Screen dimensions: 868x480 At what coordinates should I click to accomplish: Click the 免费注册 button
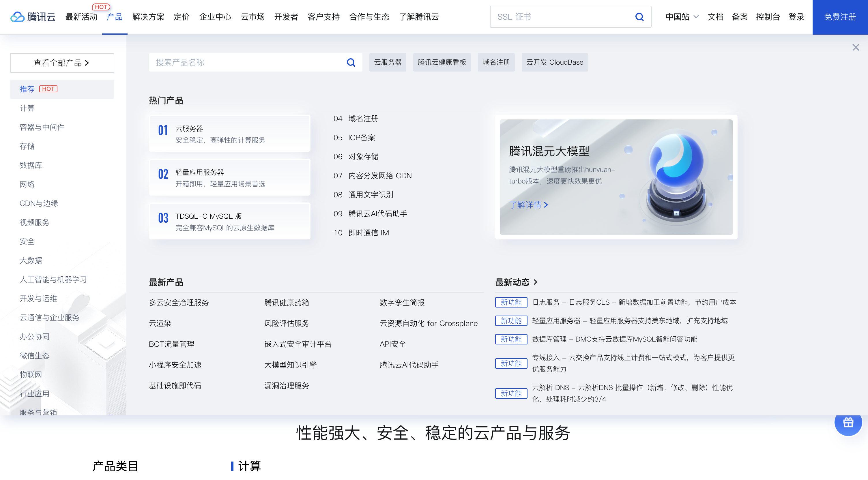pyautogui.click(x=840, y=17)
